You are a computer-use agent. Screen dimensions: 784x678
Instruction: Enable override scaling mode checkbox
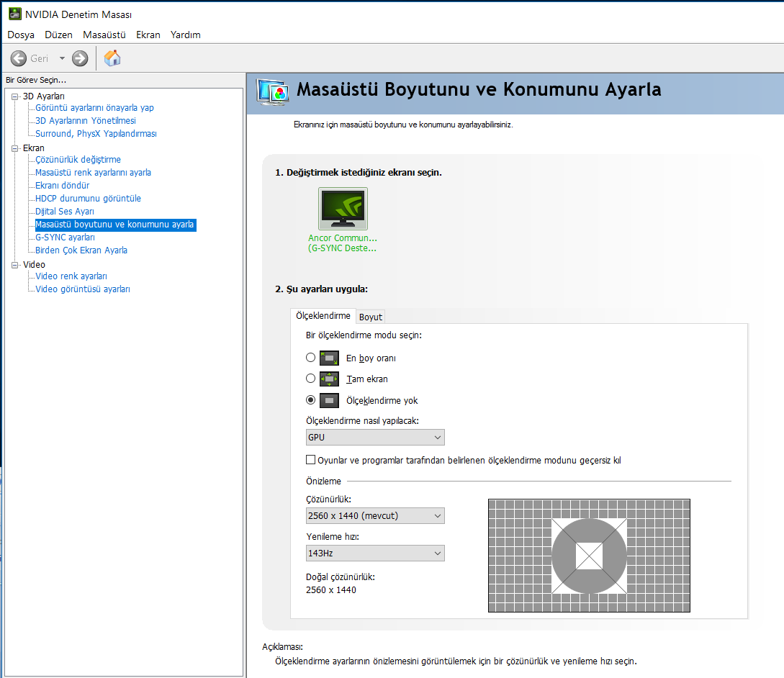pos(310,459)
